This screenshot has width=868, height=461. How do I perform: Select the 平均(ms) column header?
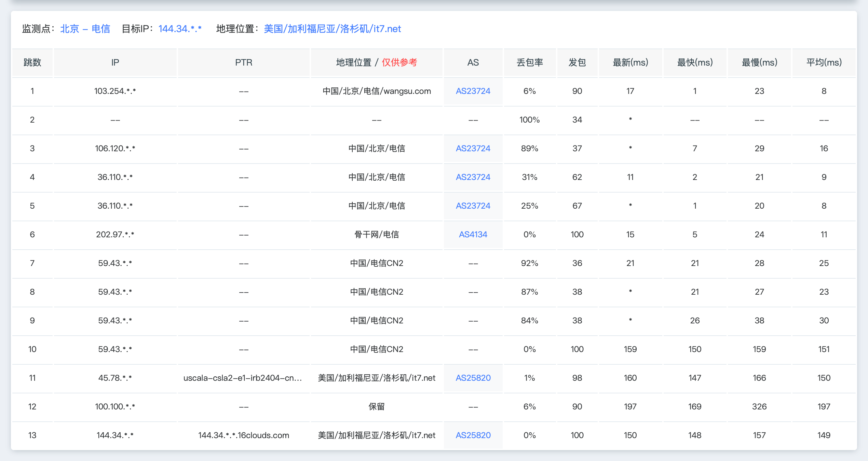824,62
